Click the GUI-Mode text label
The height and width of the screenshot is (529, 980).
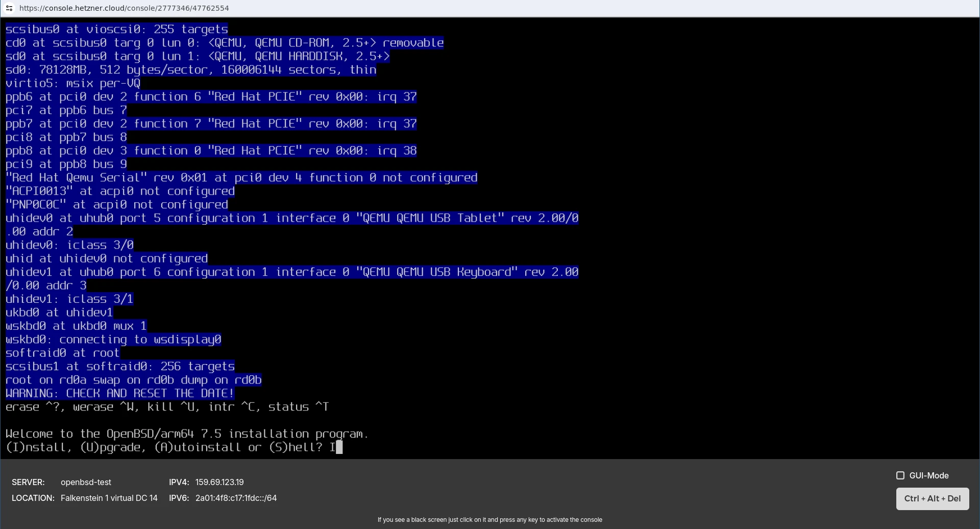coord(928,475)
